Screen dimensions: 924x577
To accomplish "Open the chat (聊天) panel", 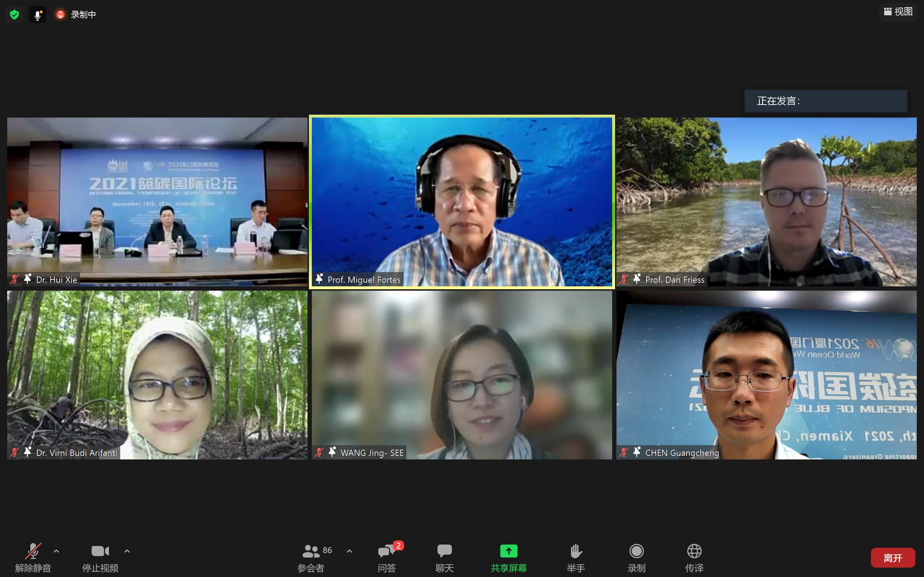I will (444, 557).
